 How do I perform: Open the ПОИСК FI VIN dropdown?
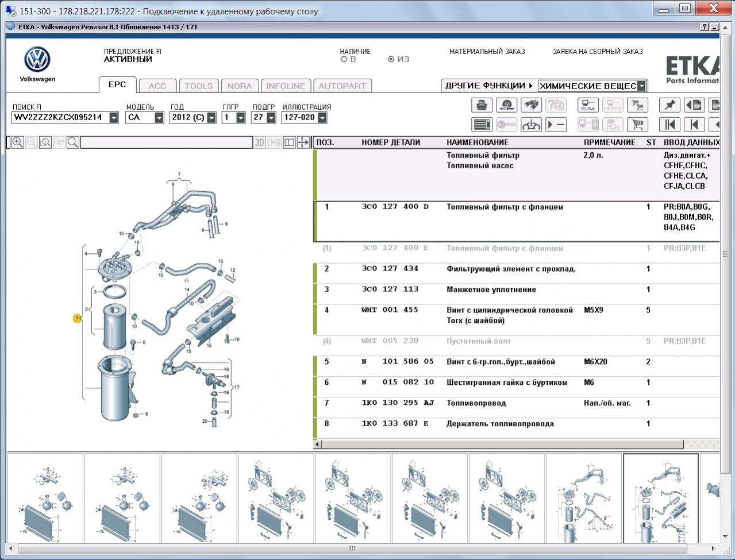tap(114, 118)
